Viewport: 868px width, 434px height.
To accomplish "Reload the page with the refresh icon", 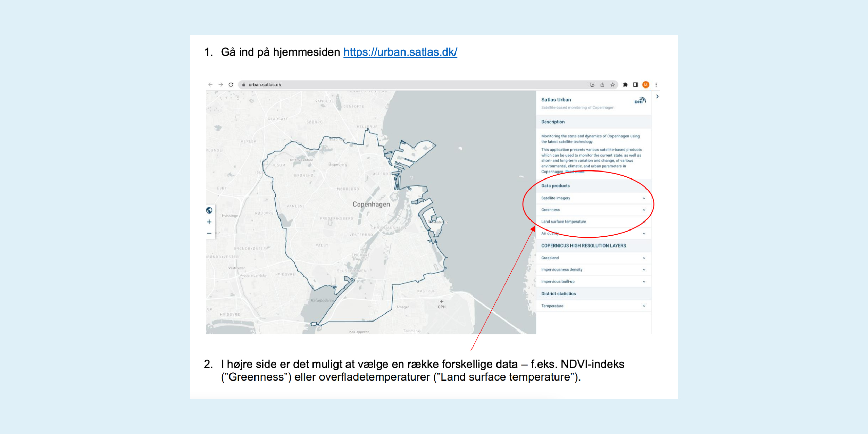I will pyautogui.click(x=231, y=85).
